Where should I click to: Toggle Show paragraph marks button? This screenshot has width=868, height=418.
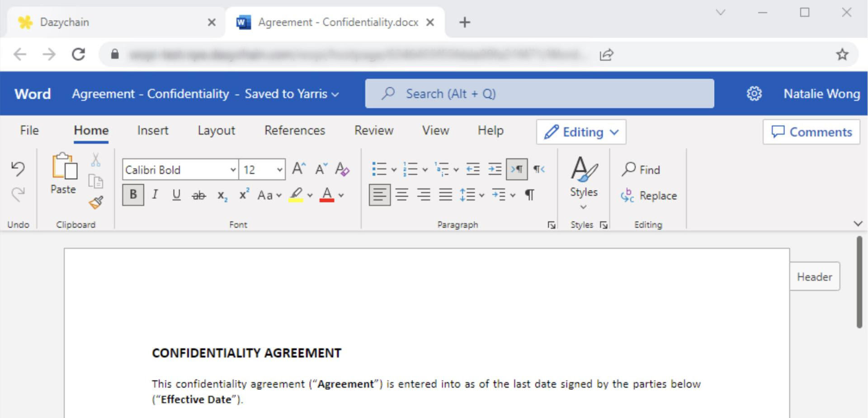pyautogui.click(x=529, y=195)
